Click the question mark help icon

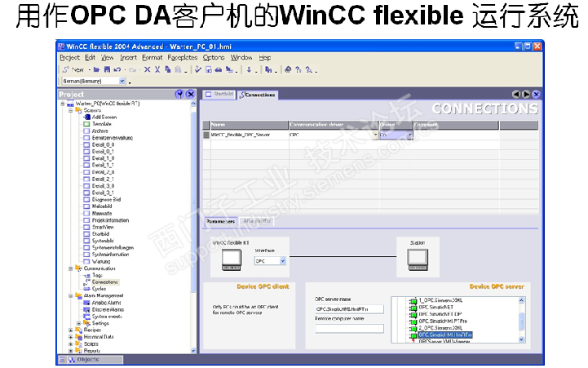pos(298,70)
